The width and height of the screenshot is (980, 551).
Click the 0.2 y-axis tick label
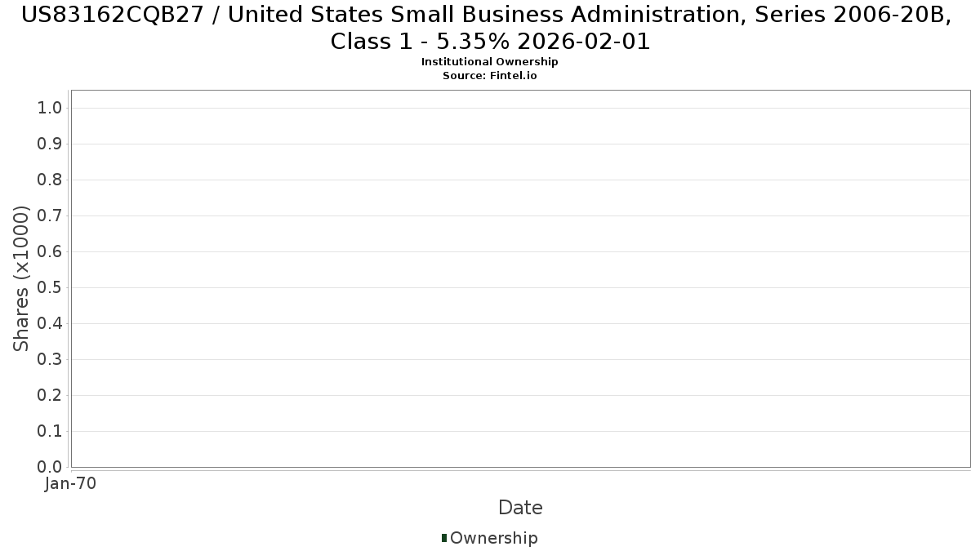(x=51, y=396)
